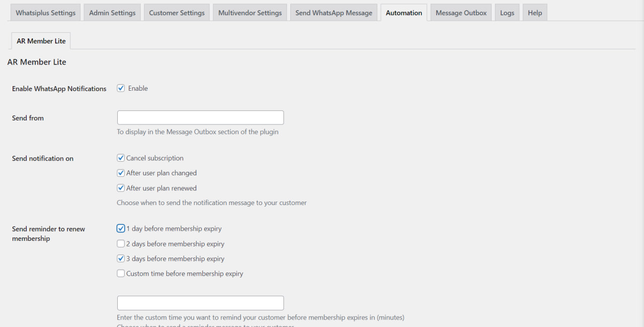Open the Admin Settings tab
Viewport: 644px width, 327px height.
point(112,12)
